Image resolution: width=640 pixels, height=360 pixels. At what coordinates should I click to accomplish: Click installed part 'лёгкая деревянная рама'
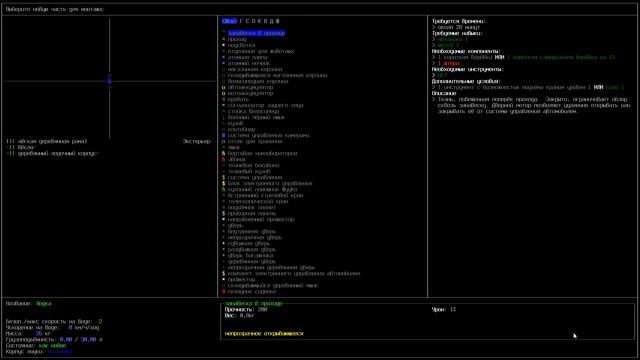[52, 141]
